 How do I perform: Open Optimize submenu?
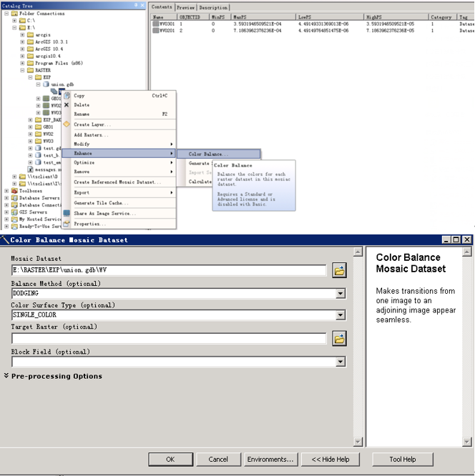click(x=119, y=162)
